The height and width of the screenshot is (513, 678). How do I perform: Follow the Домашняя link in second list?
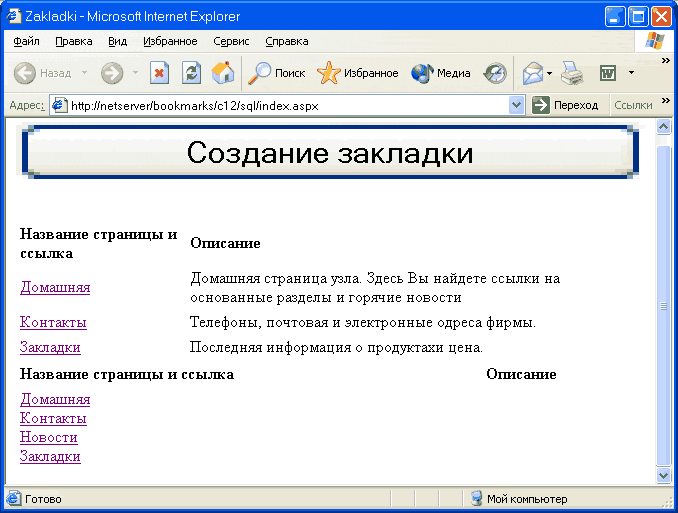[x=55, y=399]
